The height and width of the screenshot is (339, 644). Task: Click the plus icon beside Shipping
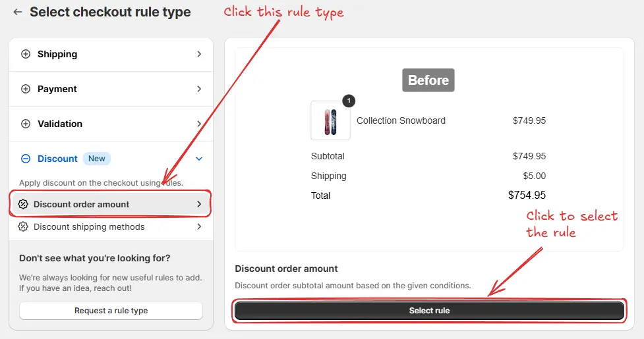coord(26,54)
